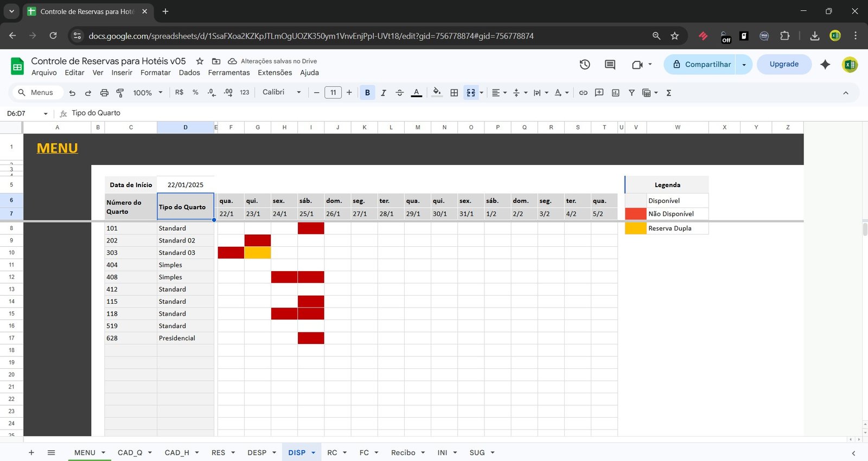Click the MENU link in sheet
This screenshot has height=461, width=868.
[57, 148]
